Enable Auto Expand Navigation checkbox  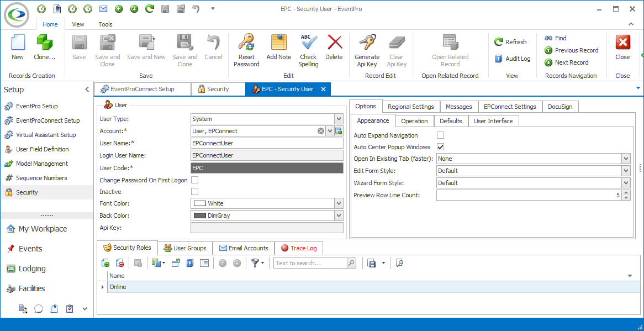(440, 135)
